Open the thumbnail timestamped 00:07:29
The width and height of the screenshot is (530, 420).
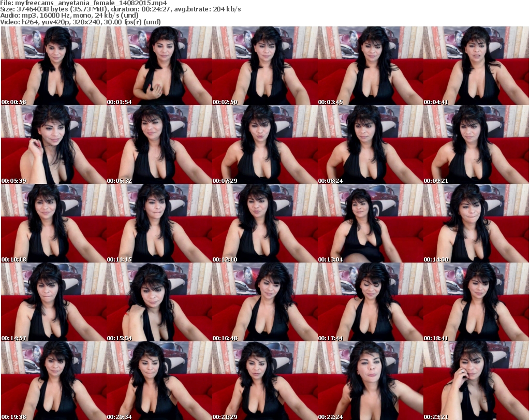pyautogui.click(x=264, y=144)
